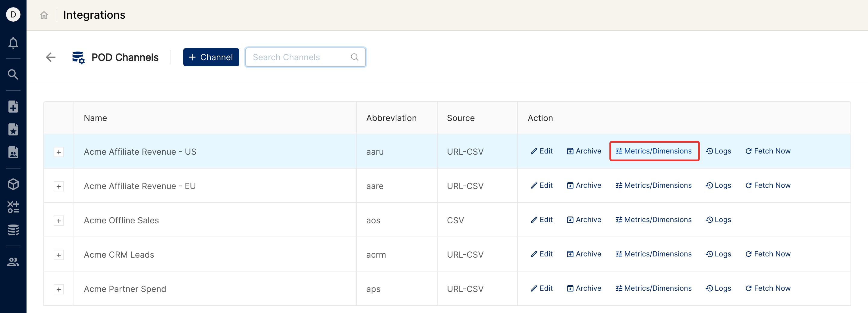
Task: View Logs for Acme Affiliate Revenue - EU
Action: pos(719,185)
